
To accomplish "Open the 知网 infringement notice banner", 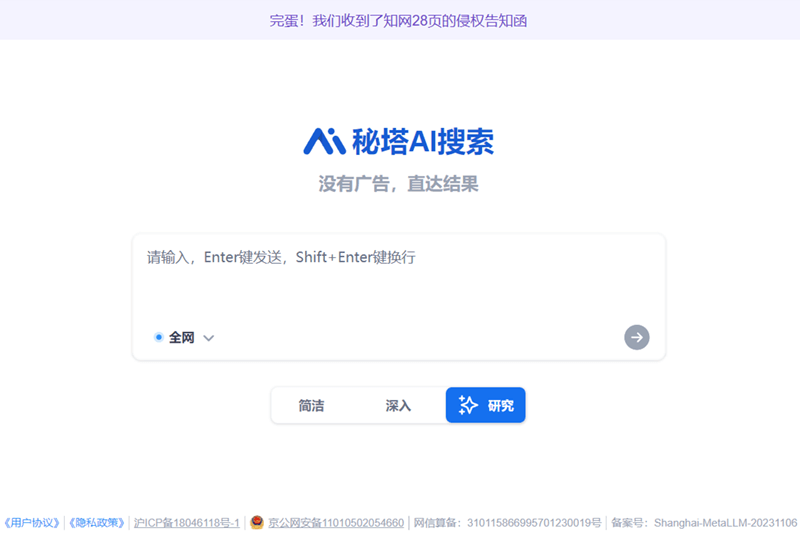I will point(398,21).
